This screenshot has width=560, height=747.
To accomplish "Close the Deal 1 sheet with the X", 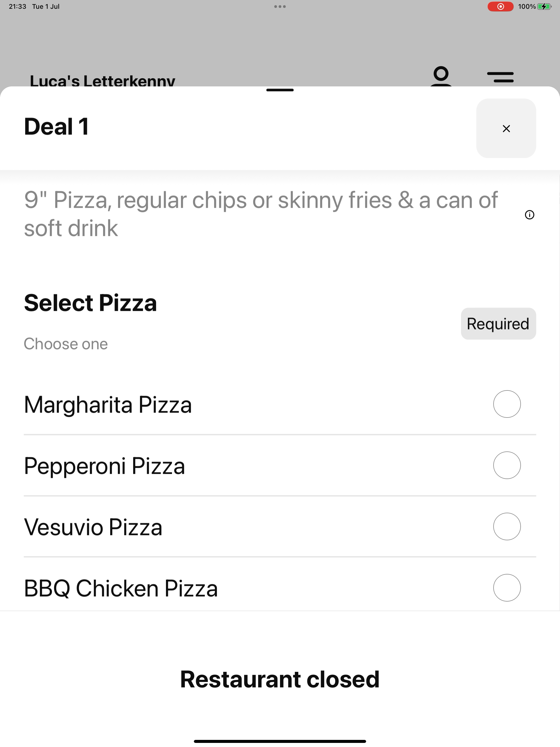I will (506, 128).
